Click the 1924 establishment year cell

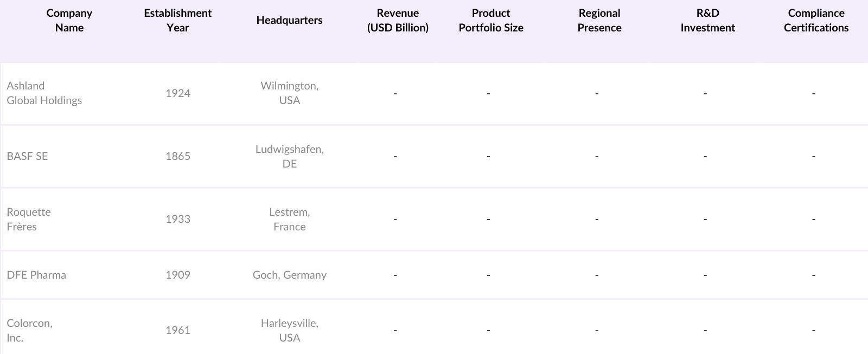(x=178, y=93)
